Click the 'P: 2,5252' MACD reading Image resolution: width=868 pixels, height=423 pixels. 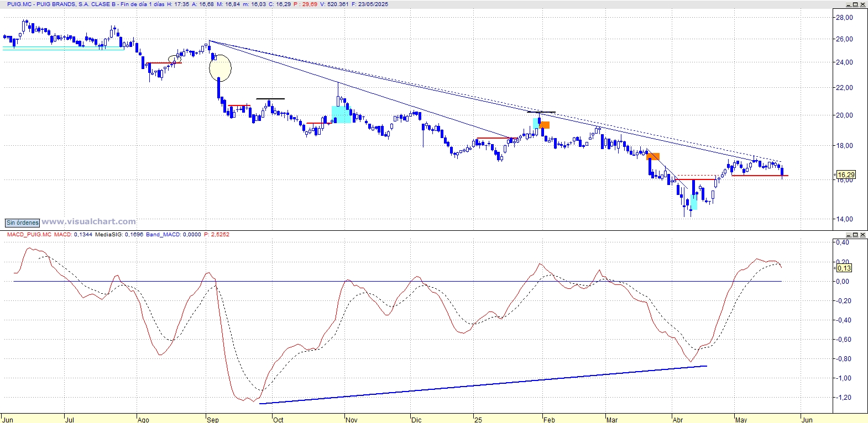tap(217, 234)
